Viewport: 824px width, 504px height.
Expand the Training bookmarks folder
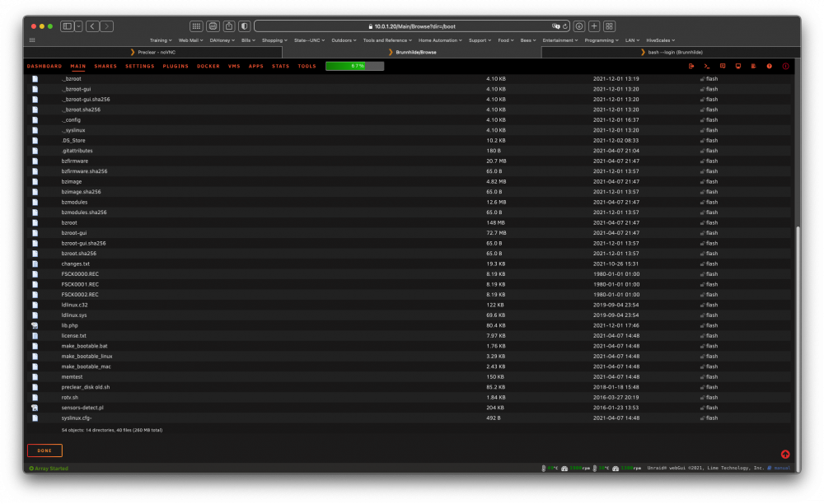[161, 40]
